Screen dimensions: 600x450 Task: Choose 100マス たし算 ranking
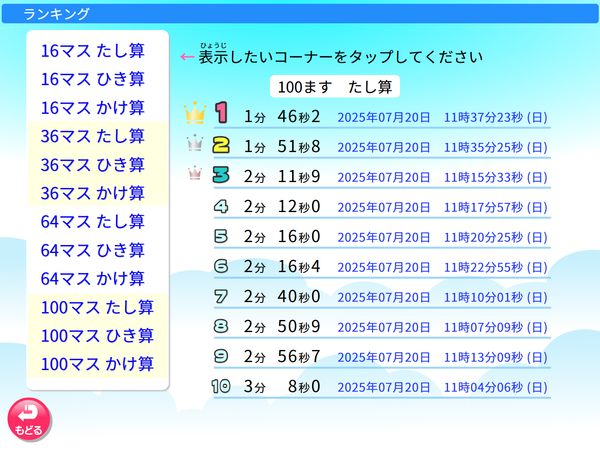[97, 307]
